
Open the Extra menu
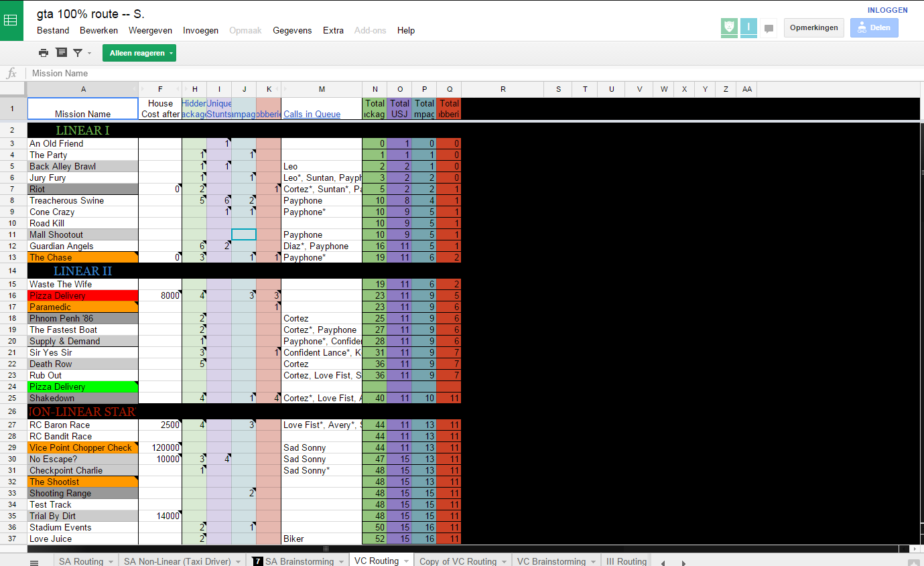(333, 30)
